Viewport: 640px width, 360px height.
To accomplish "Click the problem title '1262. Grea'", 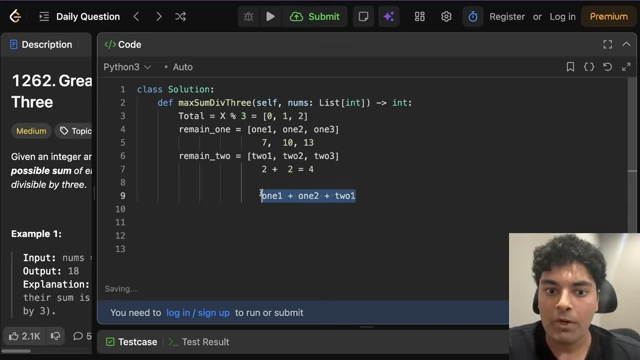I will click(x=52, y=81).
